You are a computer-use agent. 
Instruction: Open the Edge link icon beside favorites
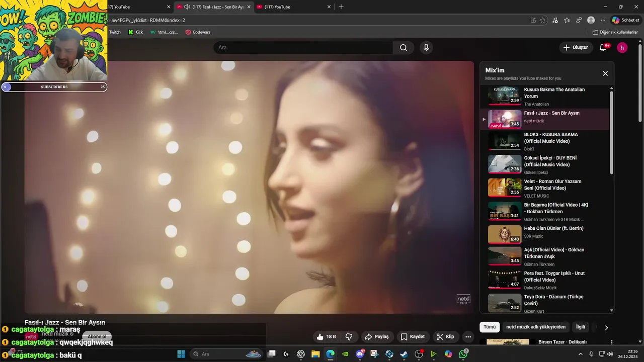coord(579,20)
